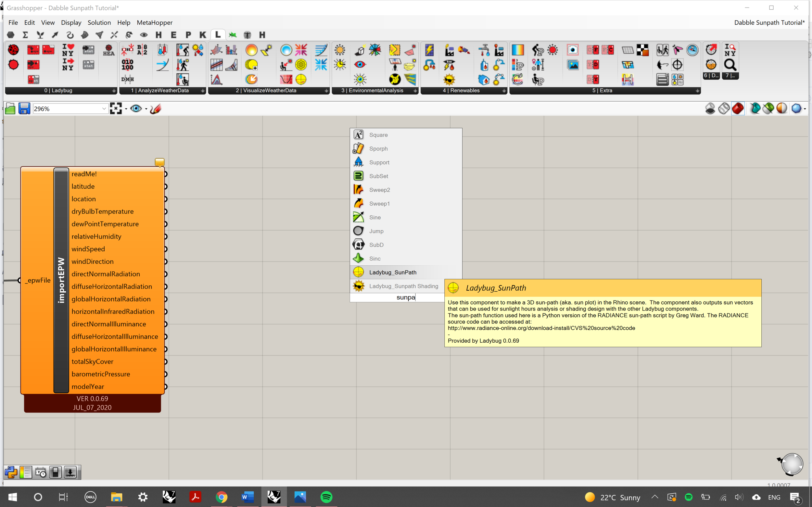Click the red Ladybug bug icon
812x507 pixels.
(x=13, y=50)
